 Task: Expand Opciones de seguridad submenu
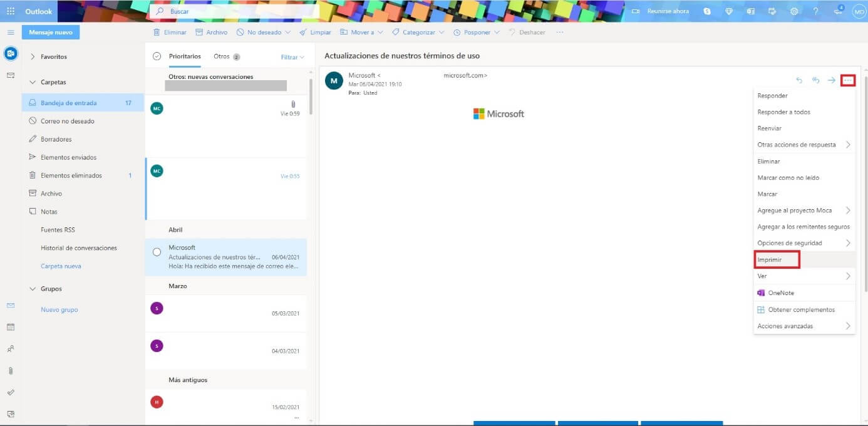point(804,243)
